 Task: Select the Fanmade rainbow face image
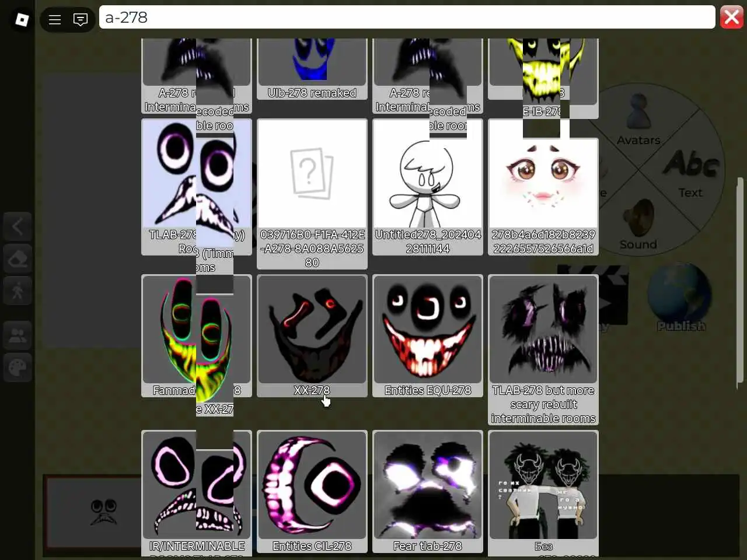pyautogui.click(x=197, y=335)
